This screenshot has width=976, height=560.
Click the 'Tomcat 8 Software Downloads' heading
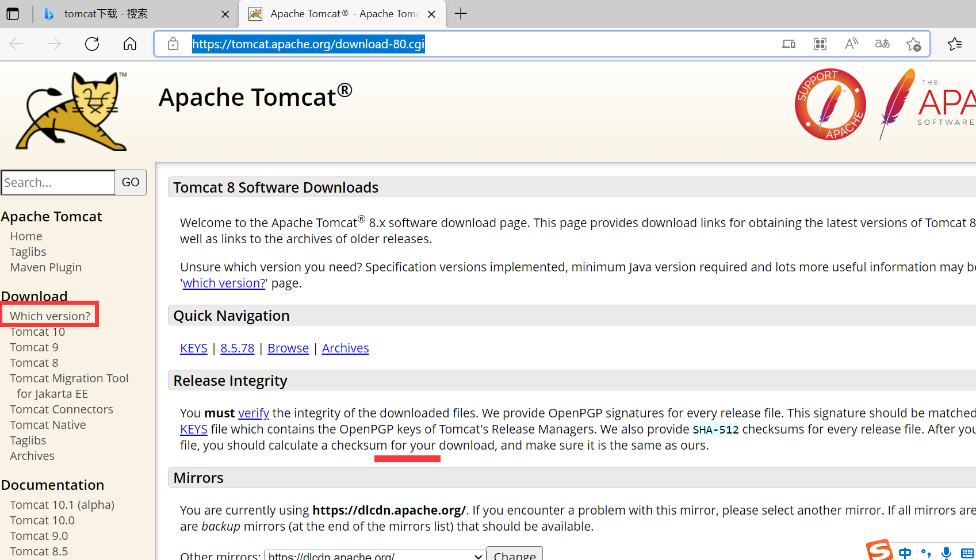(x=276, y=188)
